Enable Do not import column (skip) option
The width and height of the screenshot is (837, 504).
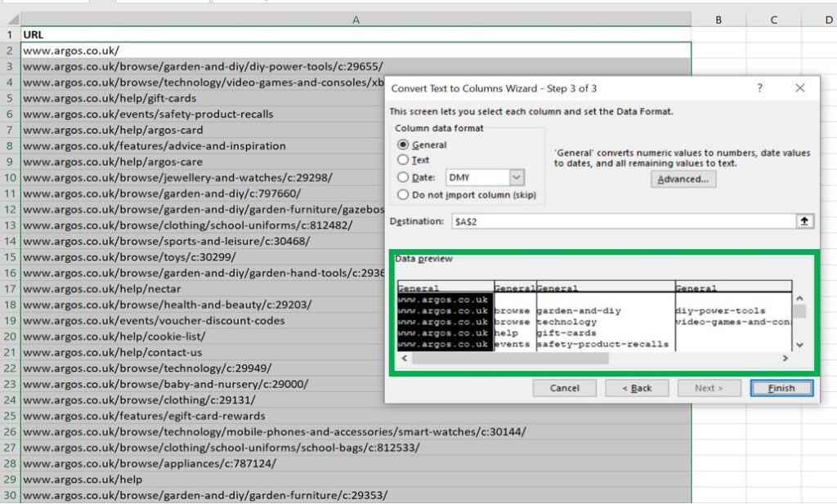(403, 194)
